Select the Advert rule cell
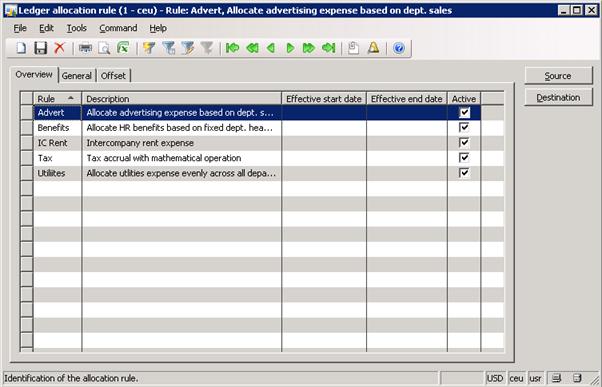The image size is (602, 387). coord(58,112)
